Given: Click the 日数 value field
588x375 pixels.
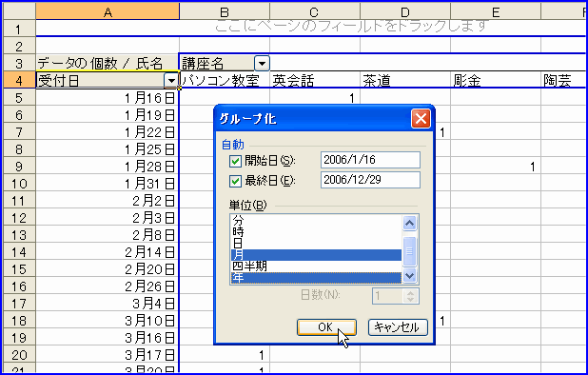Looking at the screenshot, I should (388, 296).
